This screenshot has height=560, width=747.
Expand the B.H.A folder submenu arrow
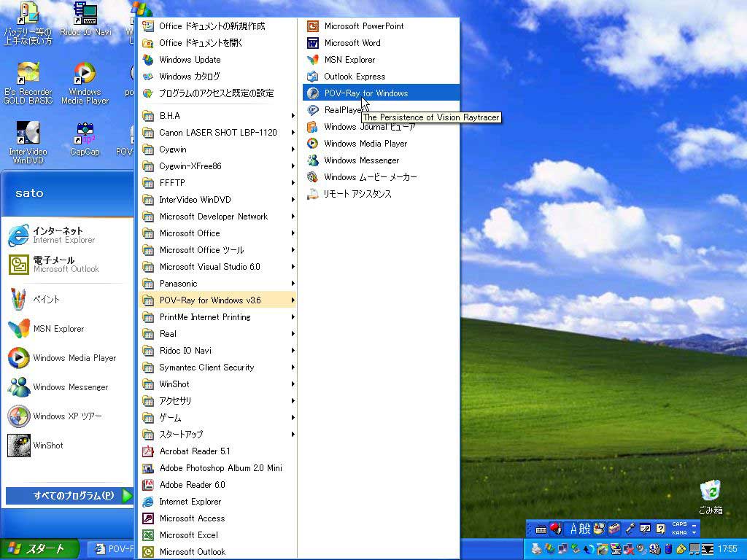(x=293, y=116)
